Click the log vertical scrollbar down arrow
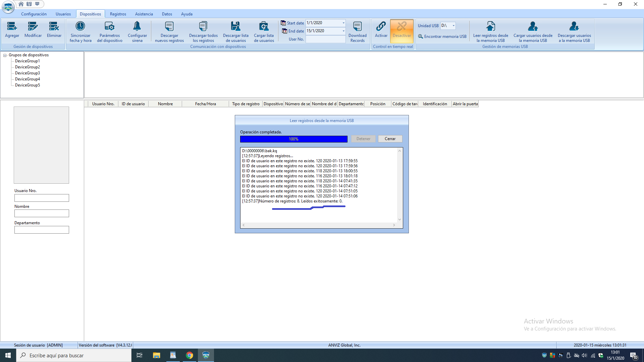 pos(399,220)
